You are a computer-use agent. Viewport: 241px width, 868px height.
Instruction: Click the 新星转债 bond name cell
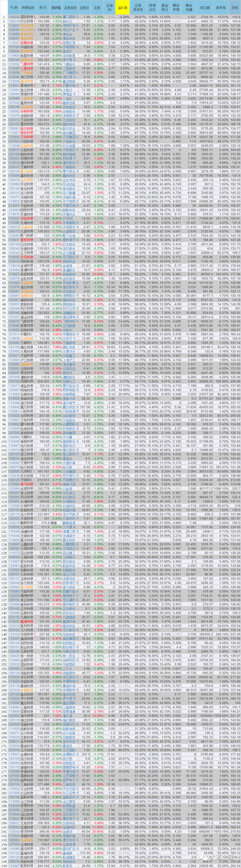click(28, 56)
